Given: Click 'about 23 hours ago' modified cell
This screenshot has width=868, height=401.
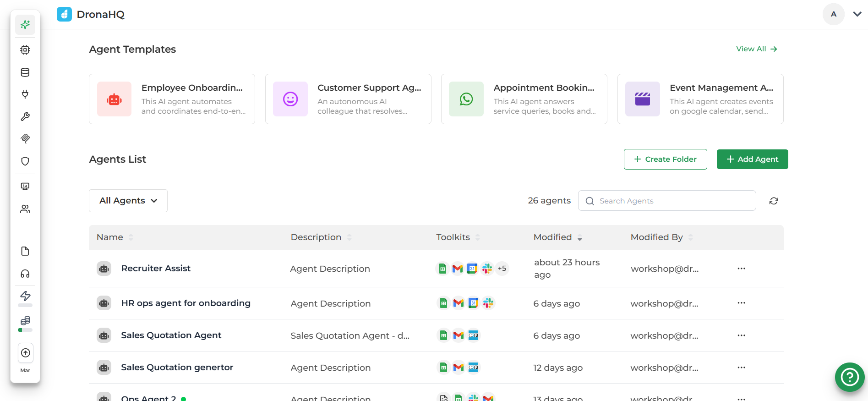Looking at the screenshot, I should 567,269.
